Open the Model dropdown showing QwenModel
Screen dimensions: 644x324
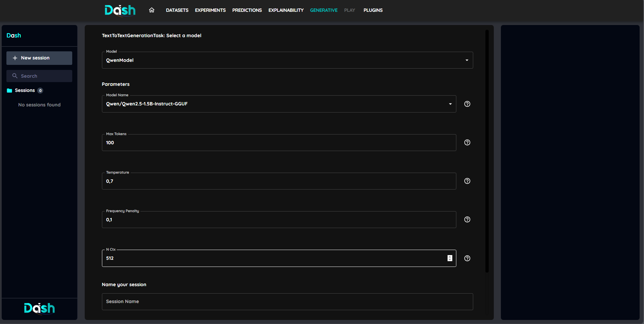[x=287, y=60]
